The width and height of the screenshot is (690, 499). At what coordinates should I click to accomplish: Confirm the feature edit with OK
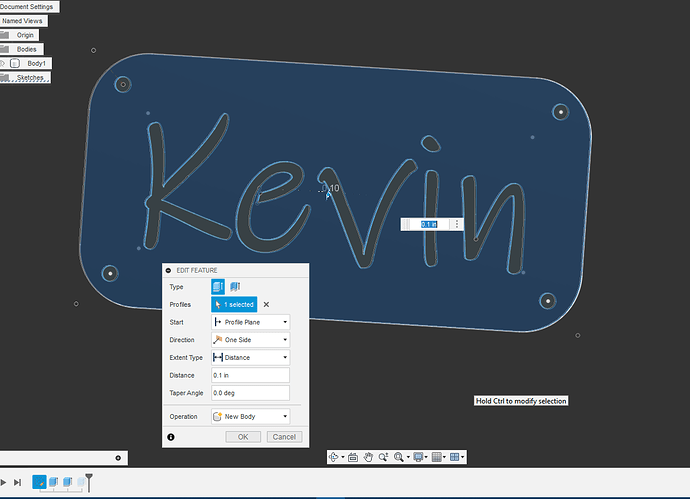pos(243,437)
